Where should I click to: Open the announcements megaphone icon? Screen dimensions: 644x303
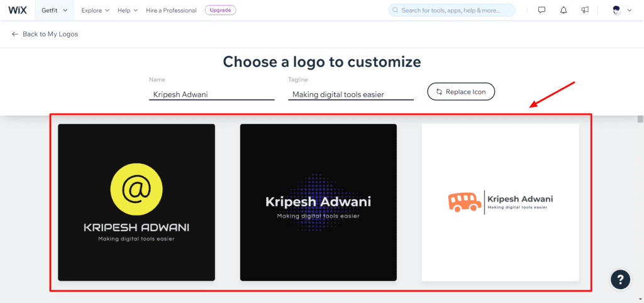tap(586, 10)
